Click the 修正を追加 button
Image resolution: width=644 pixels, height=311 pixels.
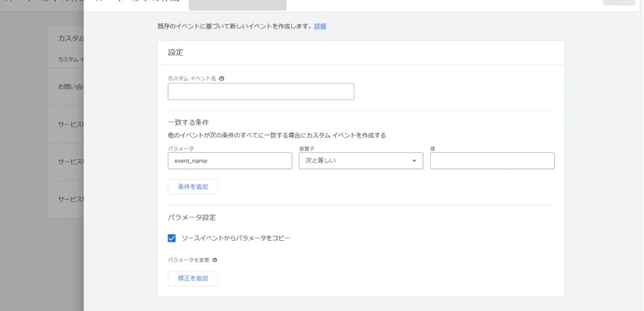[193, 278]
